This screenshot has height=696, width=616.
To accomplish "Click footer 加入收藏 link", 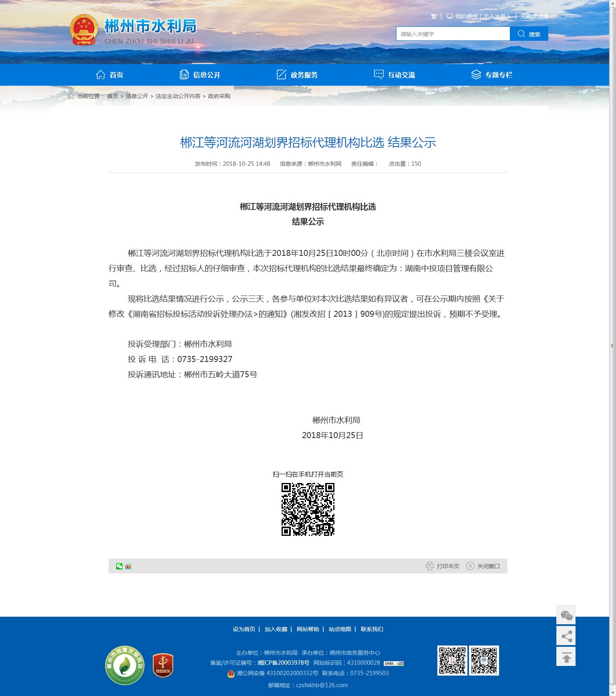I will click(x=276, y=629).
